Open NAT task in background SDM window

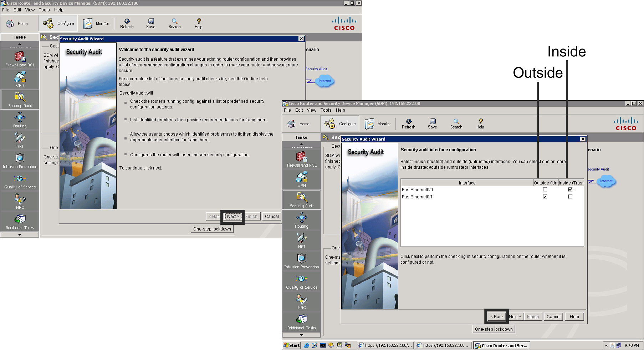pyautogui.click(x=20, y=140)
